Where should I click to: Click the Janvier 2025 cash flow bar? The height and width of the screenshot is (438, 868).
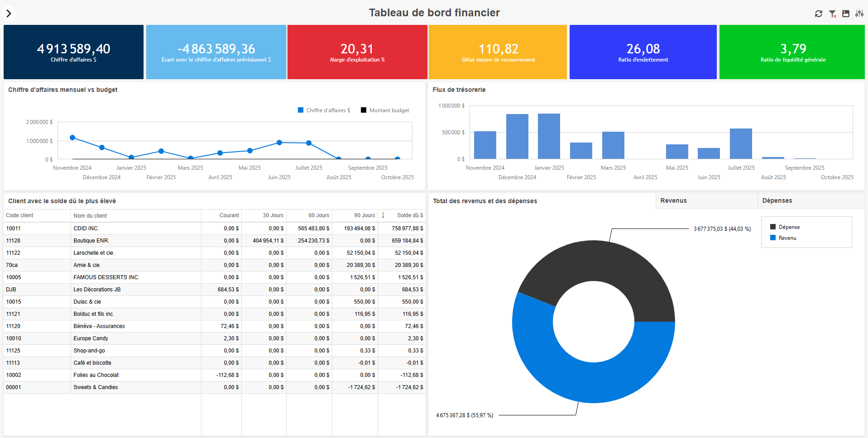pyautogui.click(x=549, y=136)
